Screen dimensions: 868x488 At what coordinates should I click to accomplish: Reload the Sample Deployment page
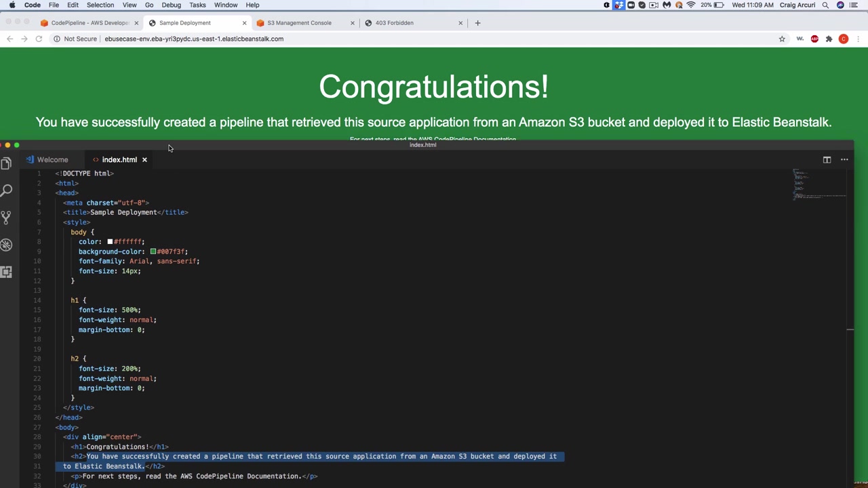pos(39,39)
